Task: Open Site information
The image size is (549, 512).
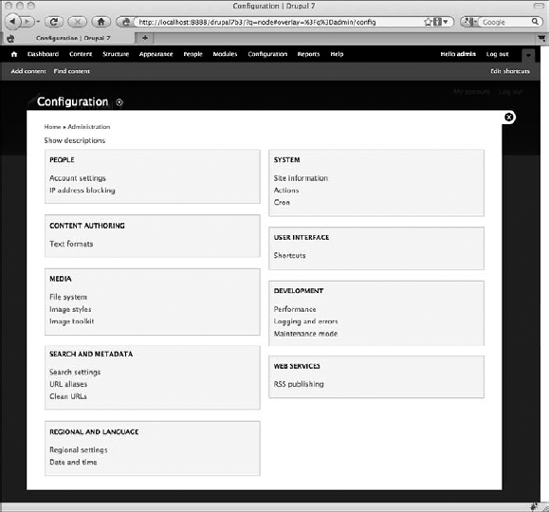Action: pyautogui.click(x=301, y=178)
